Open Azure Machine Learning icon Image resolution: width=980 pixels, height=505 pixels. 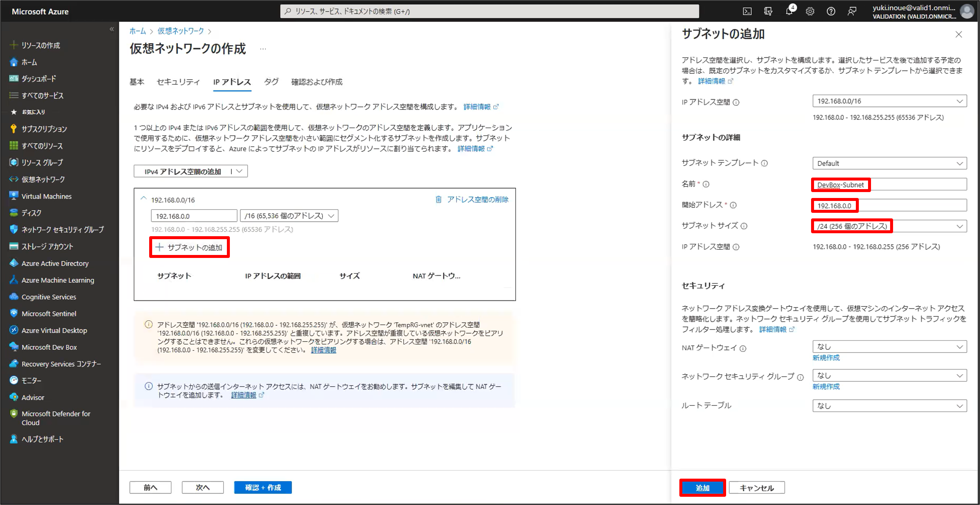pos(14,279)
